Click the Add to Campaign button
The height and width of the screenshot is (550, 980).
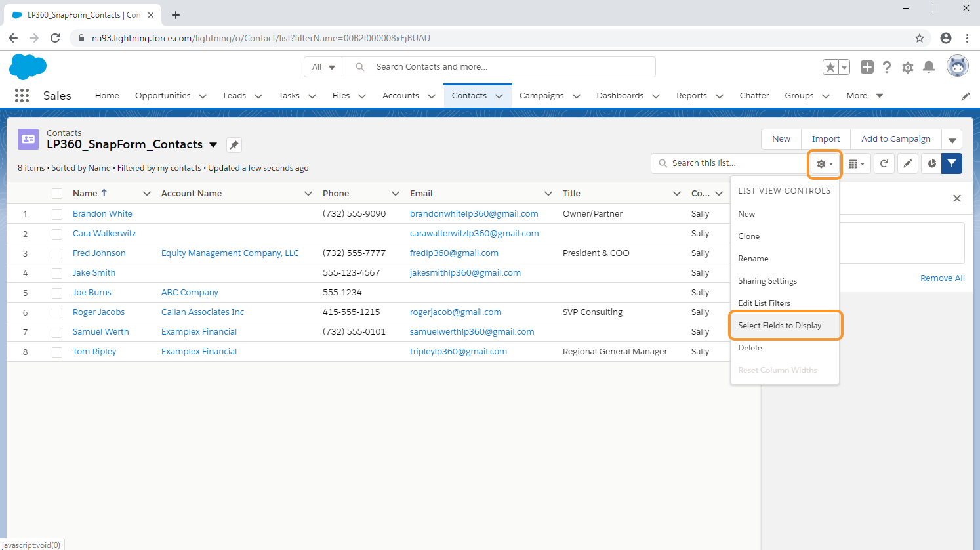click(896, 139)
